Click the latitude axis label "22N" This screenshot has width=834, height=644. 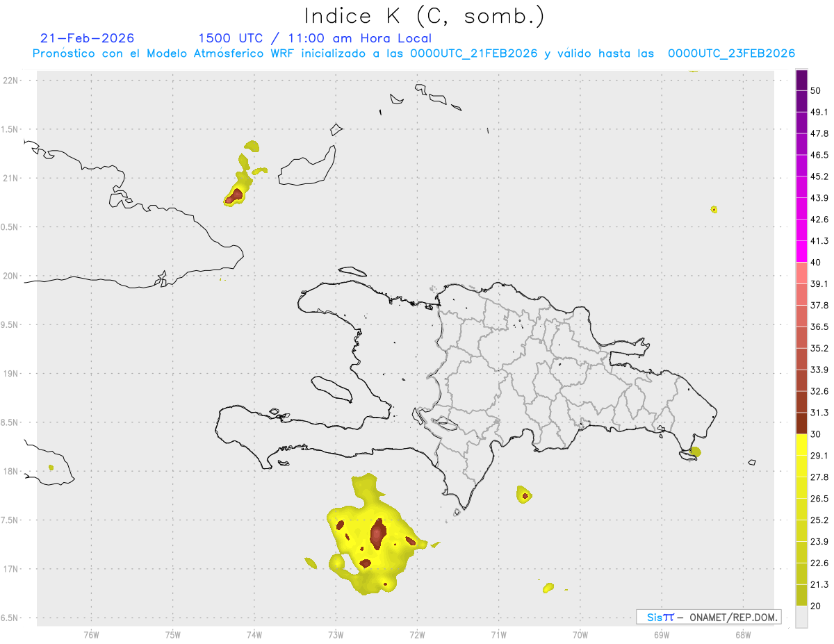(12, 81)
